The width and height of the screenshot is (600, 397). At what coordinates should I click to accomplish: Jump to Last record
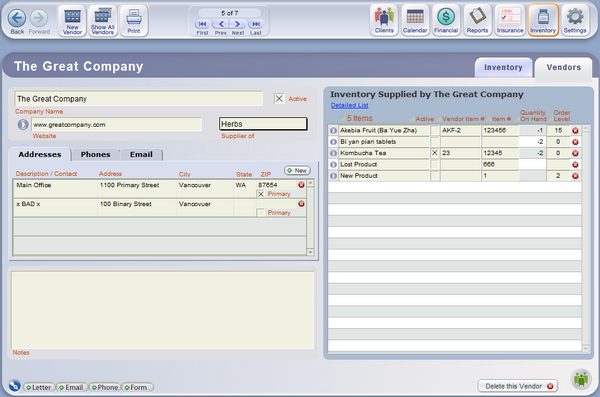pyautogui.click(x=256, y=24)
